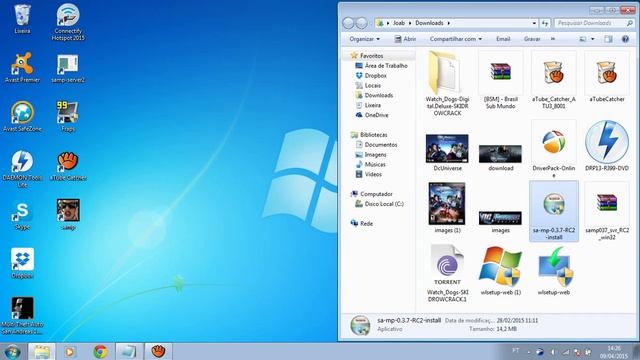Image resolution: width=640 pixels, height=360 pixels.
Task: Launch Google Chrome from the taskbar
Action: coord(100,351)
